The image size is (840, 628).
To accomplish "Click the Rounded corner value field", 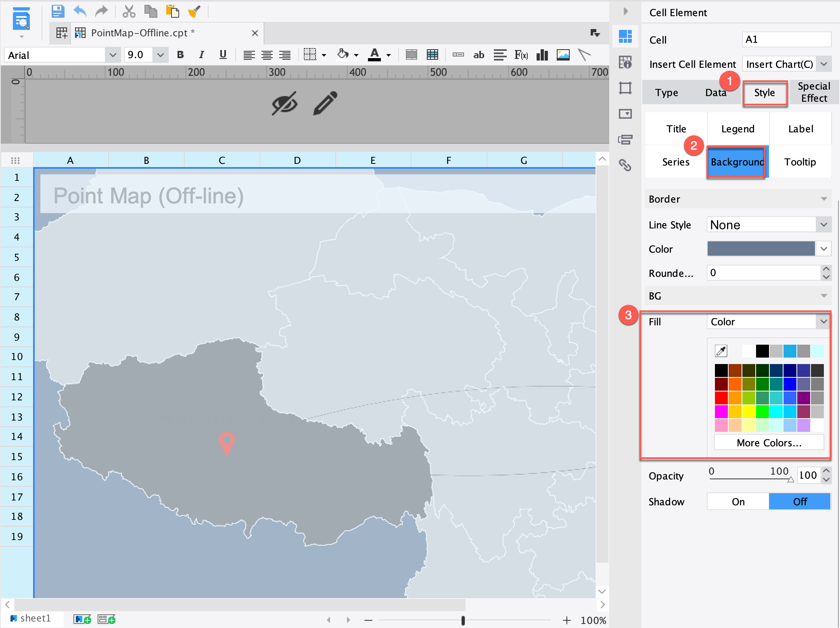I will 764,273.
